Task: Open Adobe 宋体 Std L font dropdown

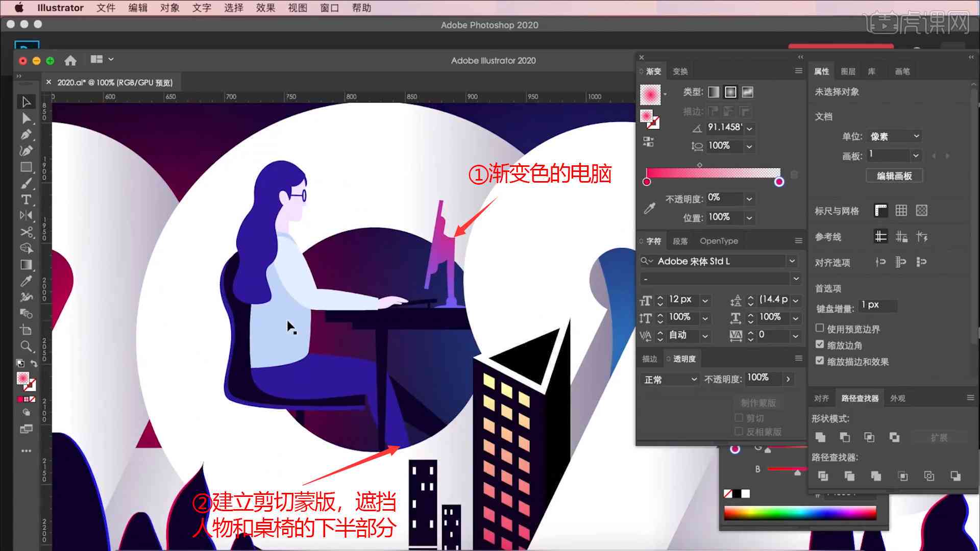Action: (792, 261)
